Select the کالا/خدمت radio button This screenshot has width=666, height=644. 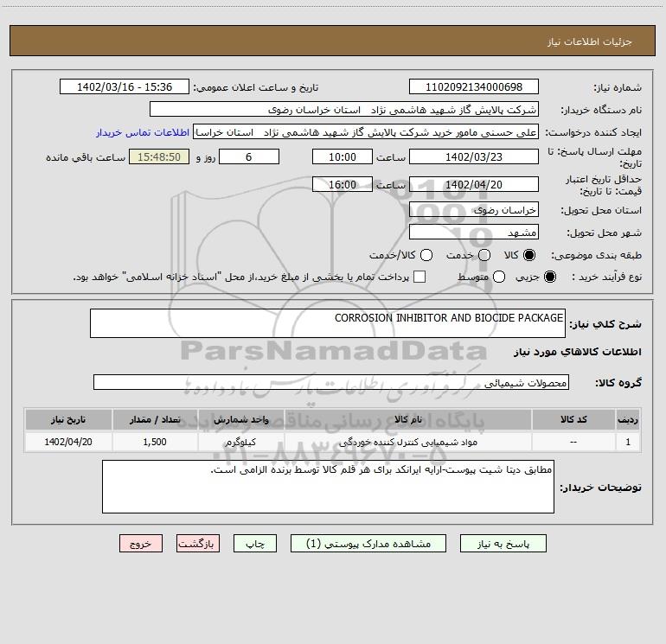pyautogui.click(x=426, y=255)
